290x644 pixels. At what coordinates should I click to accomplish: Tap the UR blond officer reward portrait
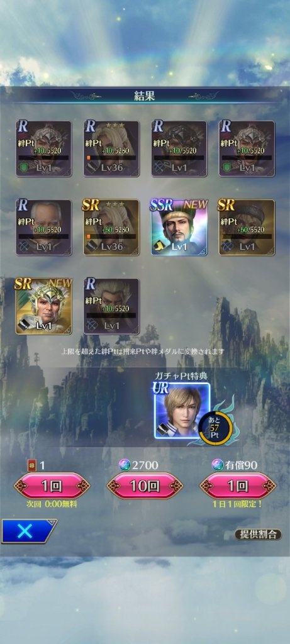click(182, 410)
